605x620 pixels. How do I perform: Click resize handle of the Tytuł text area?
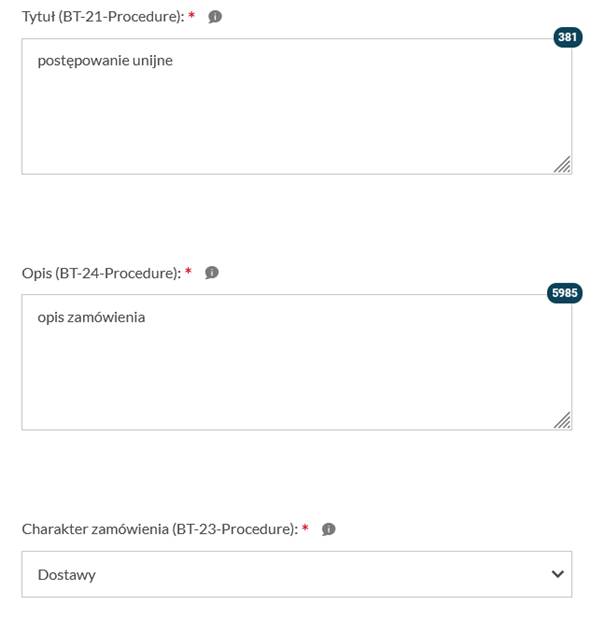coord(563,165)
